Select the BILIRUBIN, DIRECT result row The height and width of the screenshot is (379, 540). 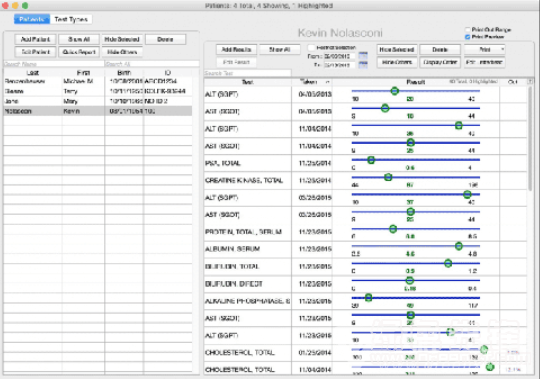click(365, 284)
